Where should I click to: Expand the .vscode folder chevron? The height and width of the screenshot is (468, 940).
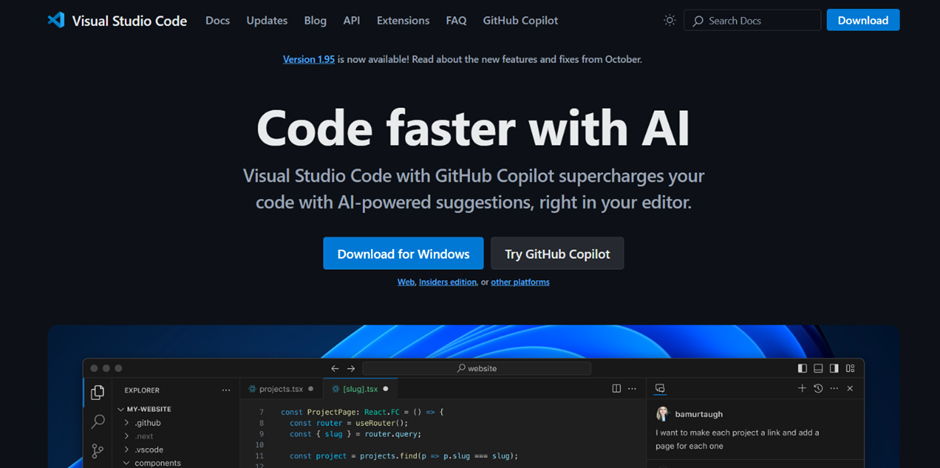[x=127, y=449]
